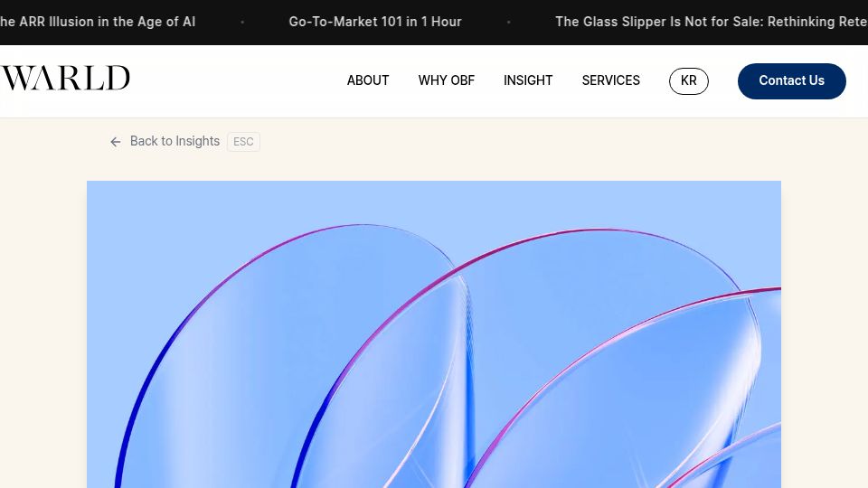The image size is (868, 488).
Task: Click the back arrow icon beside Back to Insights
Action: (x=115, y=142)
